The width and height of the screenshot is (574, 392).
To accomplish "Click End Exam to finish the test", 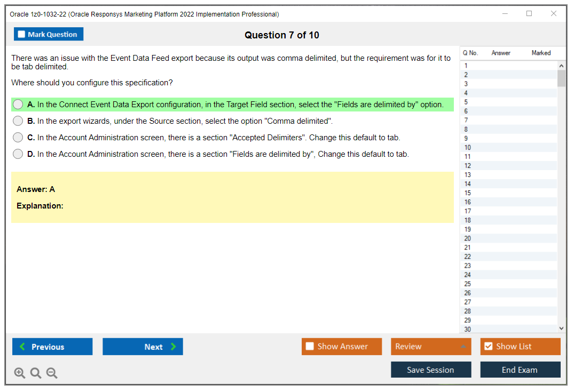I will click(x=520, y=369).
